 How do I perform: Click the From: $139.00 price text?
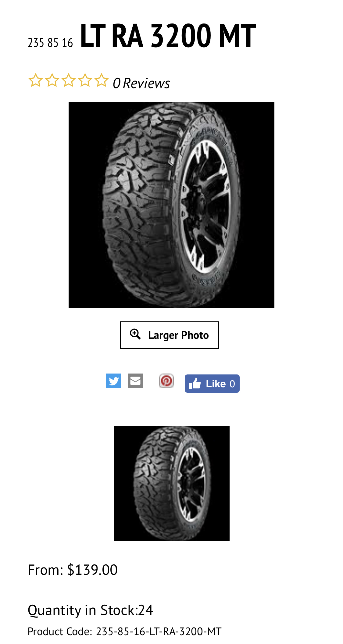[x=73, y=570]
